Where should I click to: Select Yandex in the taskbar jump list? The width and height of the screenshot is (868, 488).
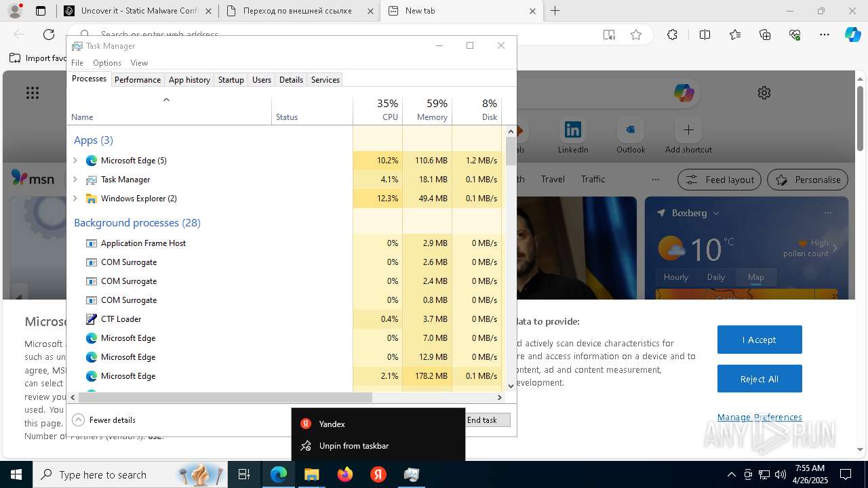point(378,424)
